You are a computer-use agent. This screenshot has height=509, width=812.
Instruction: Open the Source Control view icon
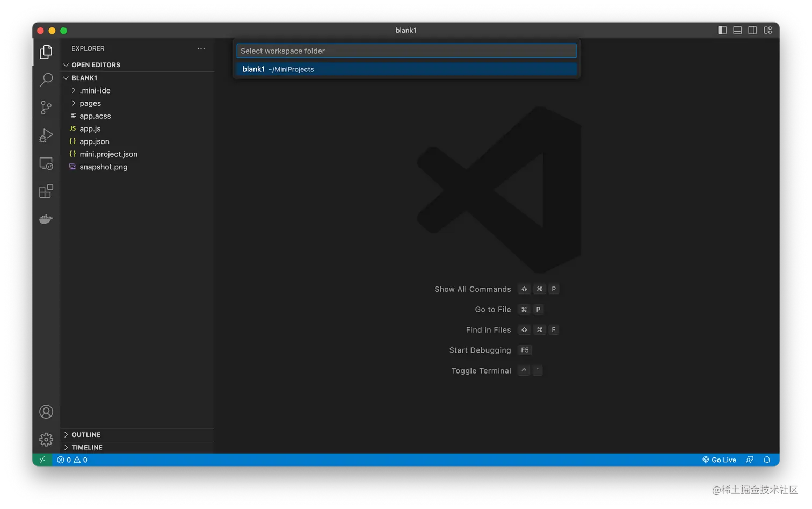(x=46, y=107)
